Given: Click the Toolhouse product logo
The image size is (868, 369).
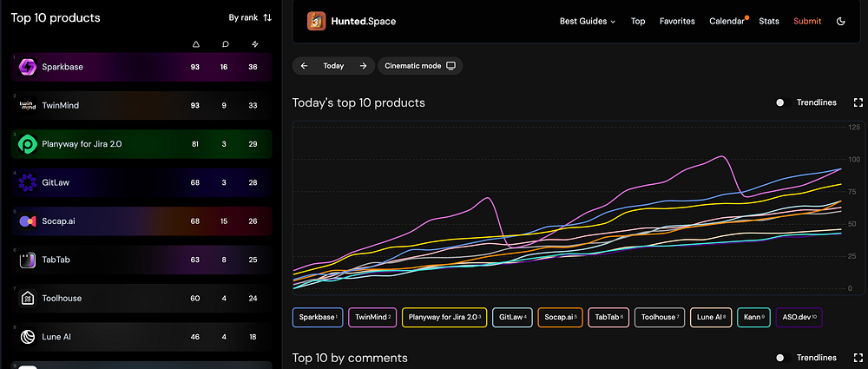Looking at the screenshot, I should (27, 298).
